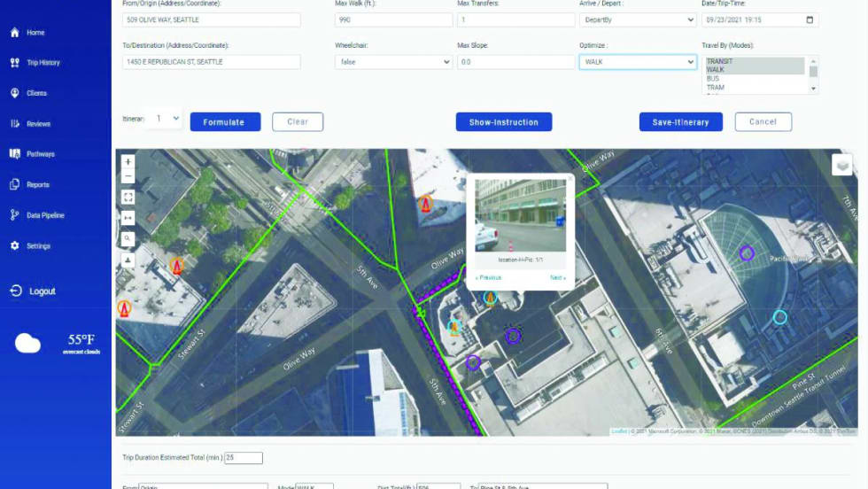Click the Formulate button
The height and width of the screenshot is (489, 868).
point(225,122)
